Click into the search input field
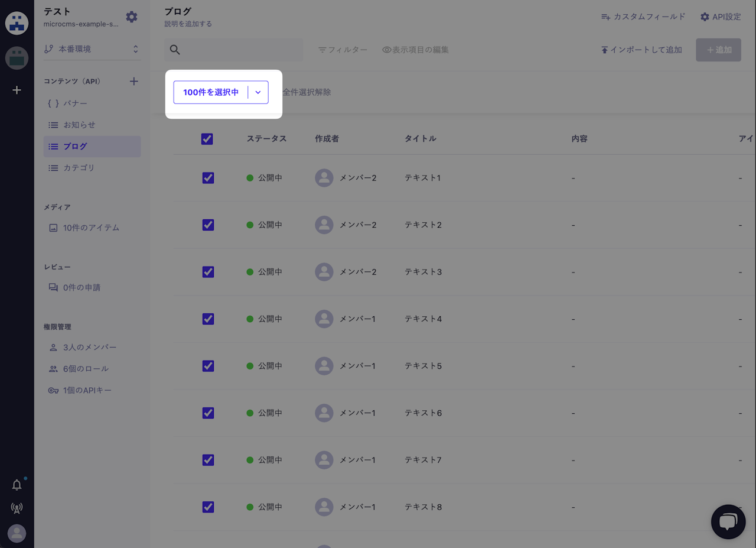The image size is (756, 548). 242,50
